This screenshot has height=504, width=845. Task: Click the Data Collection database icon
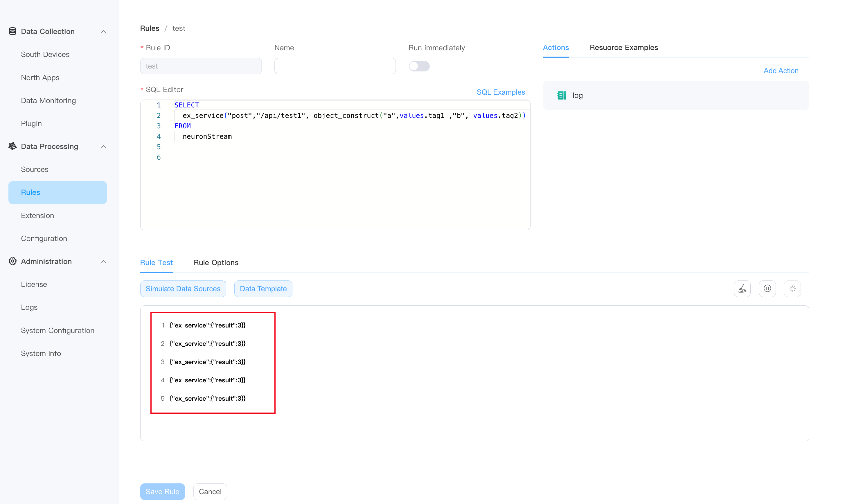[x=12, y=31]
